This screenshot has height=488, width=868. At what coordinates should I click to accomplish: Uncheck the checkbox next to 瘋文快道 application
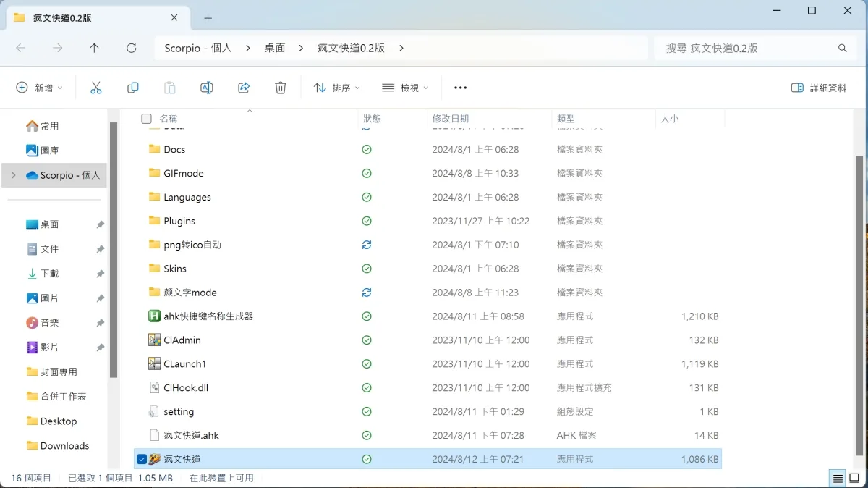coord(142,459)
